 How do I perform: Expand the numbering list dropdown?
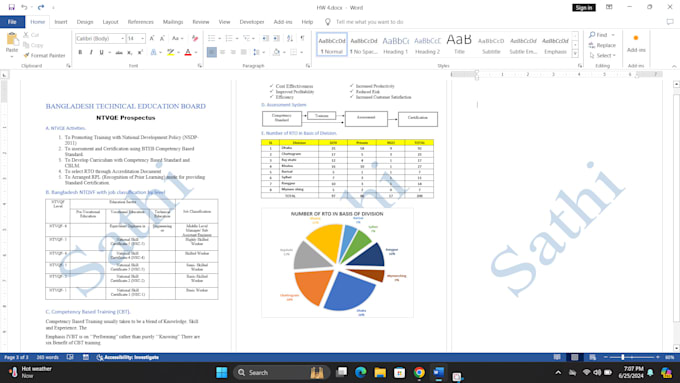(x=237, y=39)
